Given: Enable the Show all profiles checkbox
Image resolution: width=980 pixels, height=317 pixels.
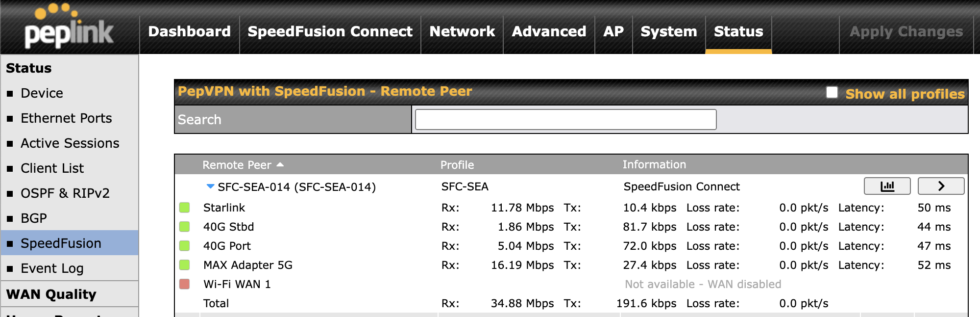Looking at the screenshot, I should [x=832, y=91].
